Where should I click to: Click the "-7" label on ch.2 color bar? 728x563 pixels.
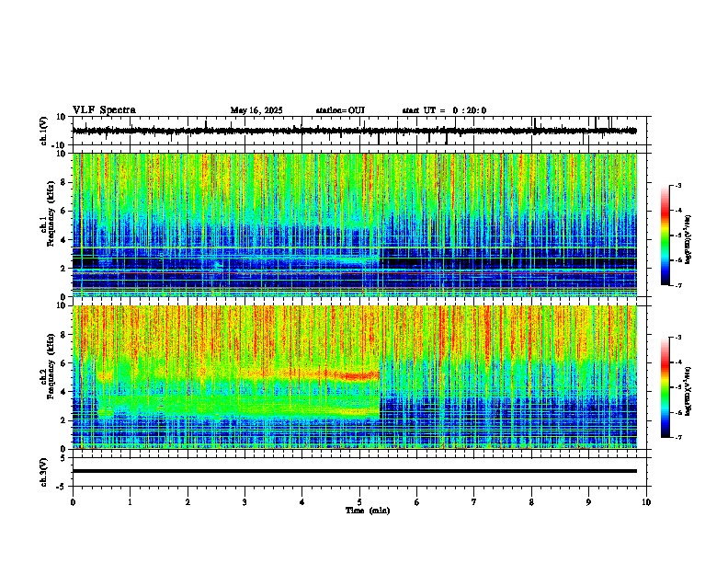(678, 437)
